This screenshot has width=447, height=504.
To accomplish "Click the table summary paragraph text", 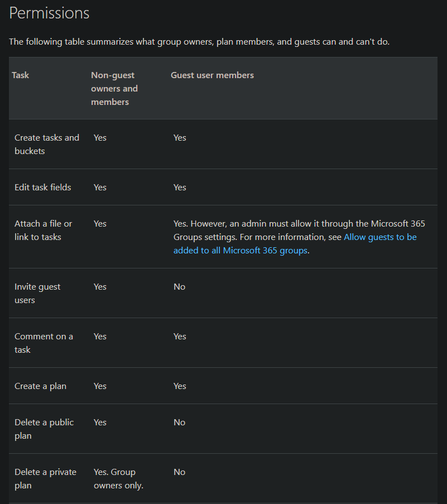I will click(x=199, y=42).
